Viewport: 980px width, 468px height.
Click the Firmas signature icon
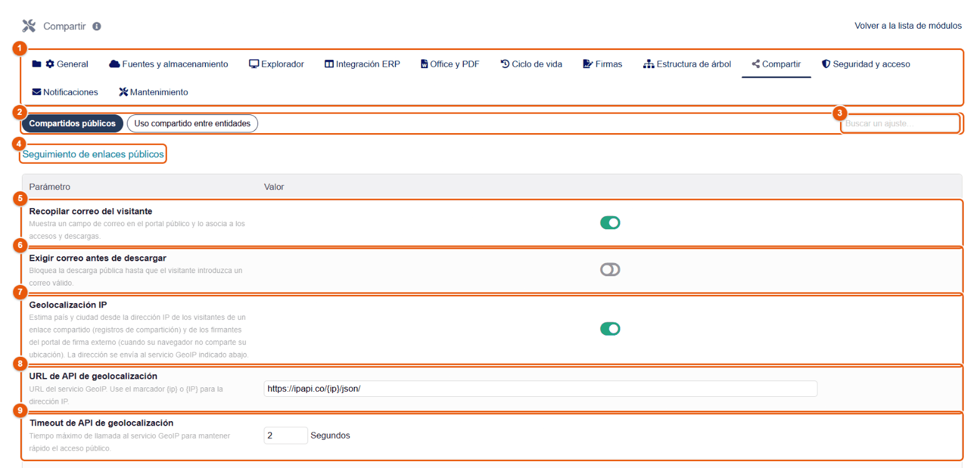(x=587, y=64)
